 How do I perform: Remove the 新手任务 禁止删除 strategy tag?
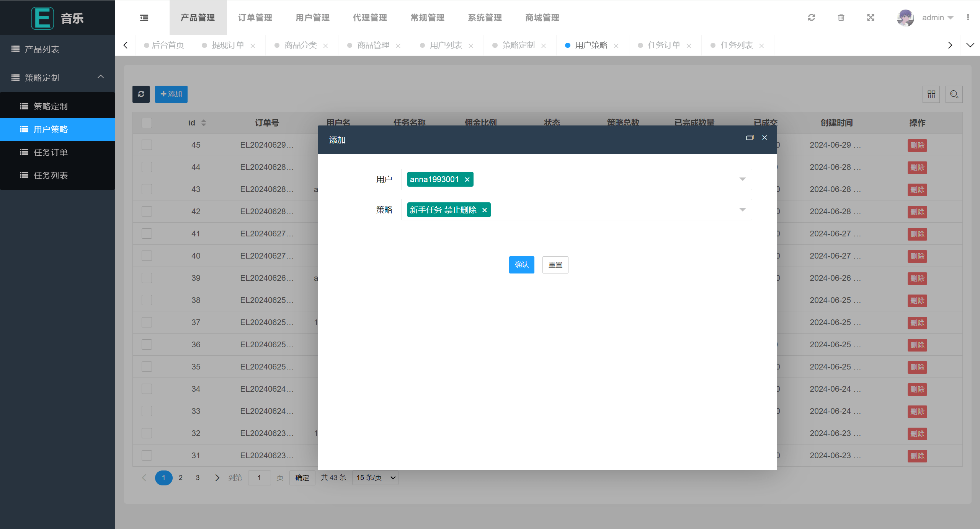[484, 210]
